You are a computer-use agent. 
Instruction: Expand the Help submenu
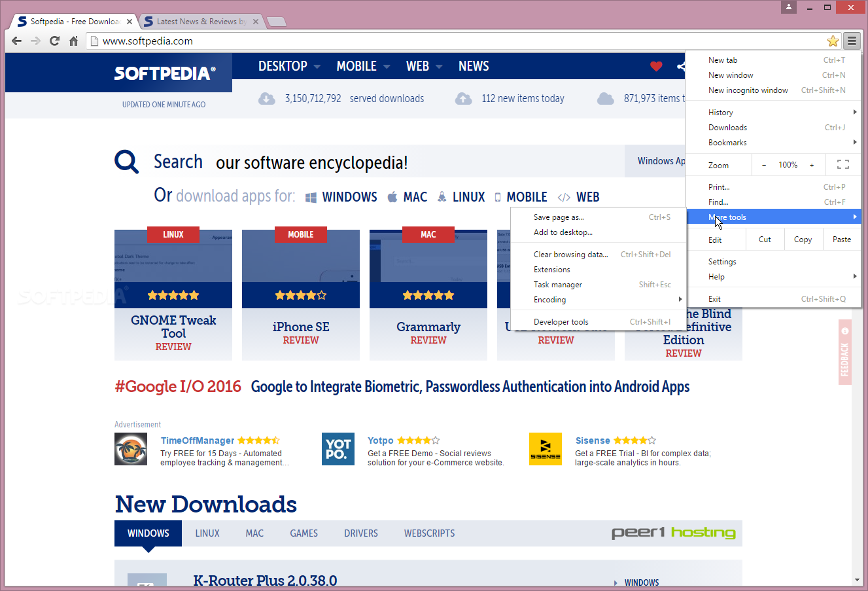click(x=773, y=277)
